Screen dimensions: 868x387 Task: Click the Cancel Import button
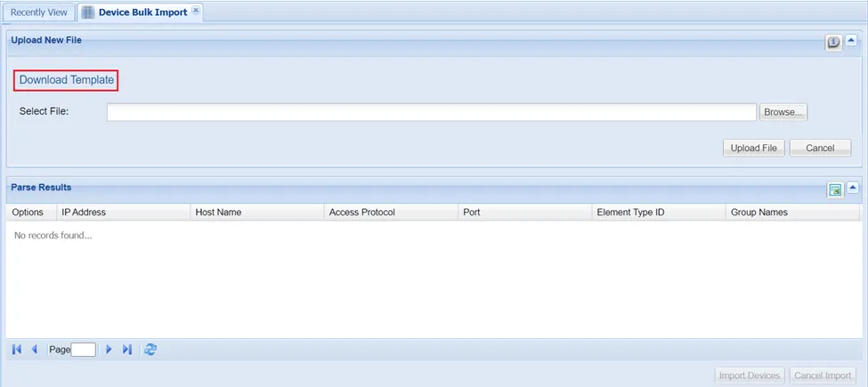[x=823, y=376]
